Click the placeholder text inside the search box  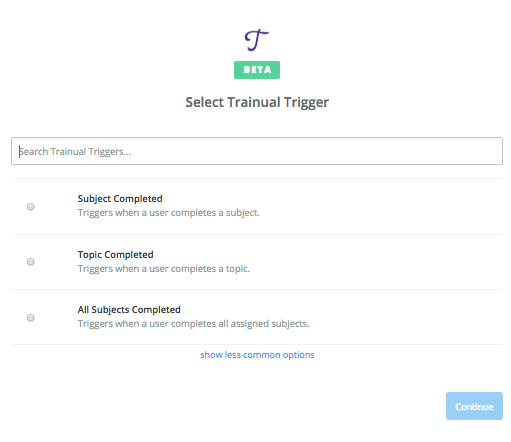(x=75, y=152)
